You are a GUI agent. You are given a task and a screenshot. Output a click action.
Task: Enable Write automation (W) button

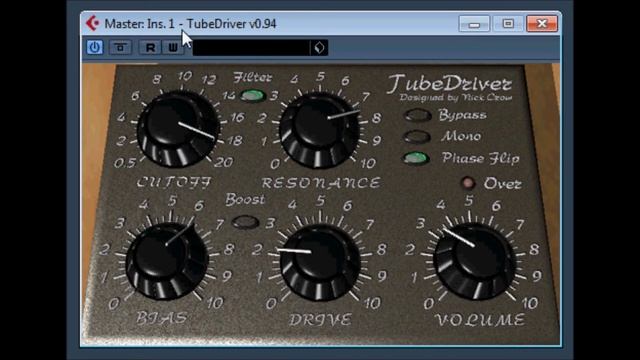[173, 47]
